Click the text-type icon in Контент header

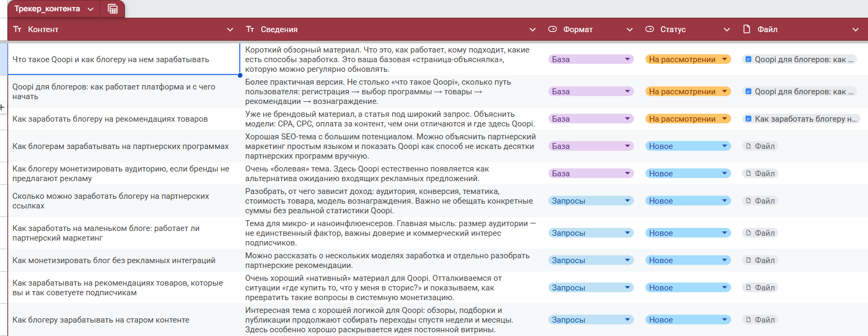pyautogui.click(x=17, y=29)
